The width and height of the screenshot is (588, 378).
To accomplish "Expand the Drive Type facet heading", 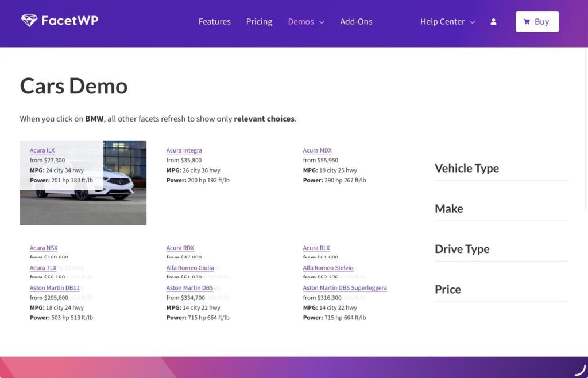I will [x=462, y=249].
